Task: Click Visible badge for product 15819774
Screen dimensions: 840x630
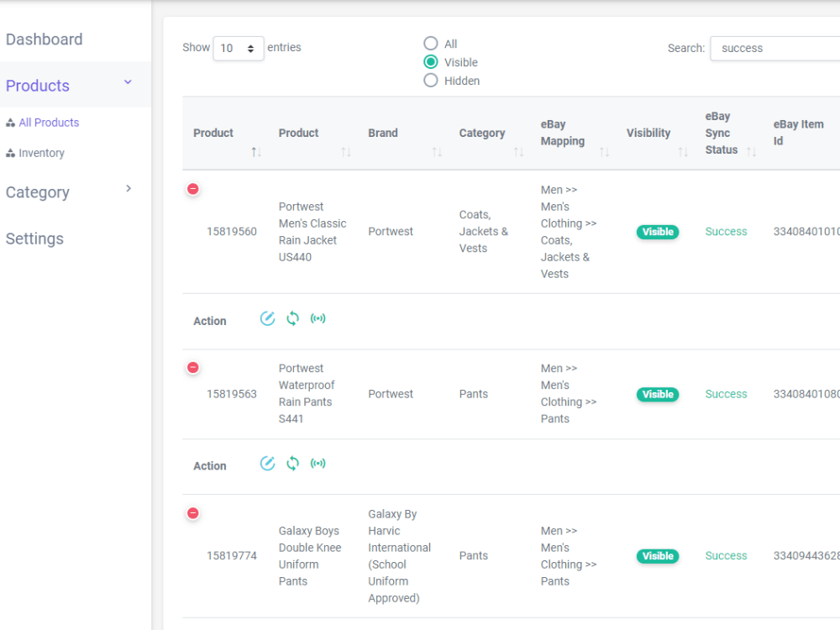Action: (658, 556)
